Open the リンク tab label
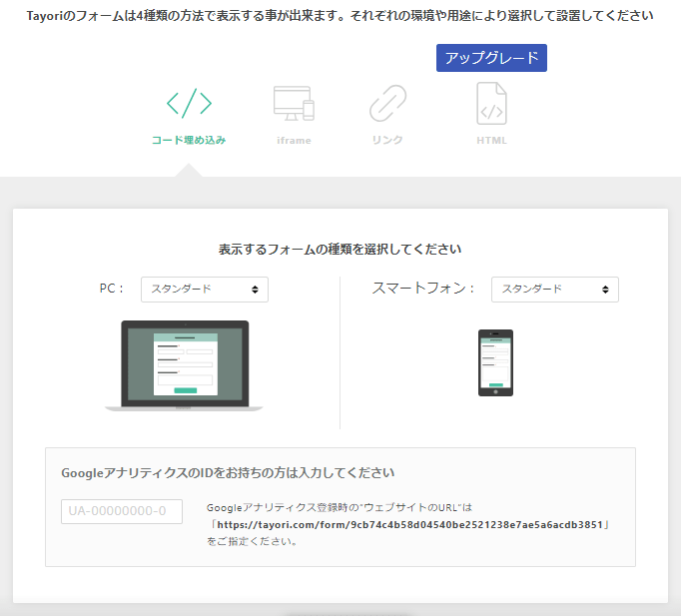Viewport: 681px width, 616px height. tap(387, 140)
